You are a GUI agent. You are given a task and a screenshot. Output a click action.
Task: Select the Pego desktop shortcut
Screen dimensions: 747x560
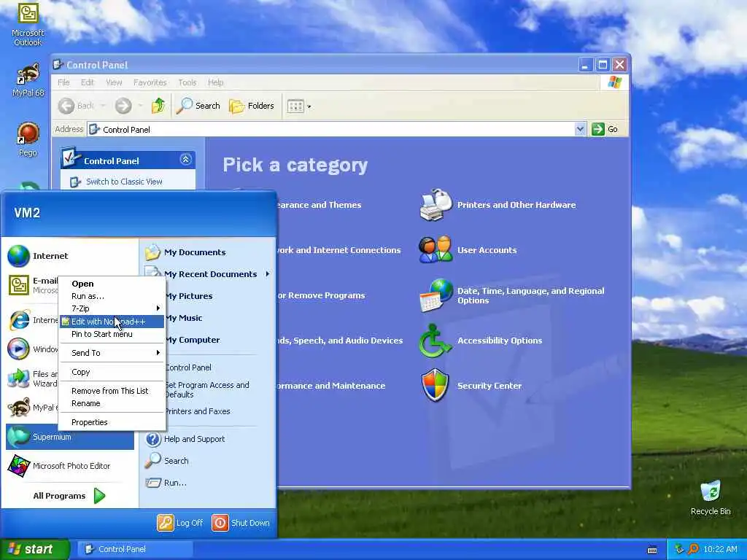28,139
